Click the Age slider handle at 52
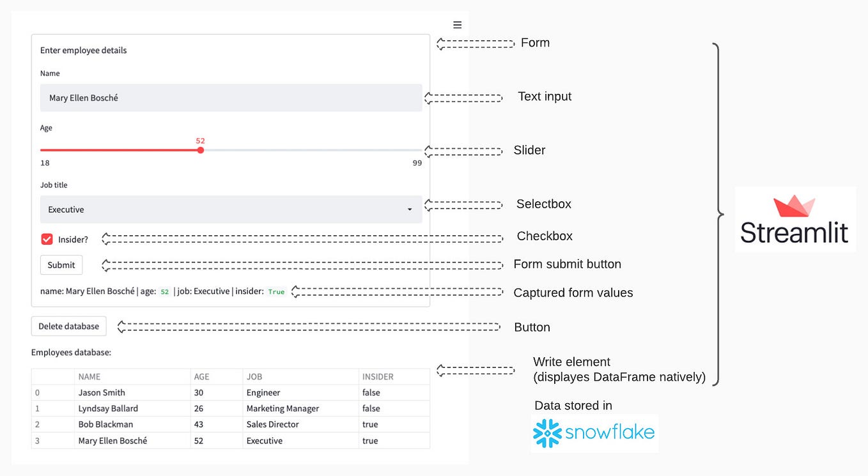This screenshot has width=868, height=476. 201,150
